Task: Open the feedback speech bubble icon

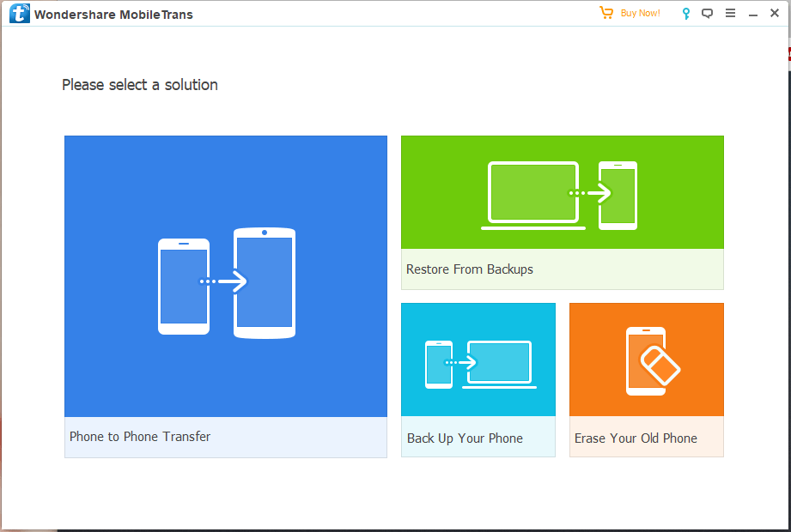Action: pyautogui.click(x=707, y=13)
